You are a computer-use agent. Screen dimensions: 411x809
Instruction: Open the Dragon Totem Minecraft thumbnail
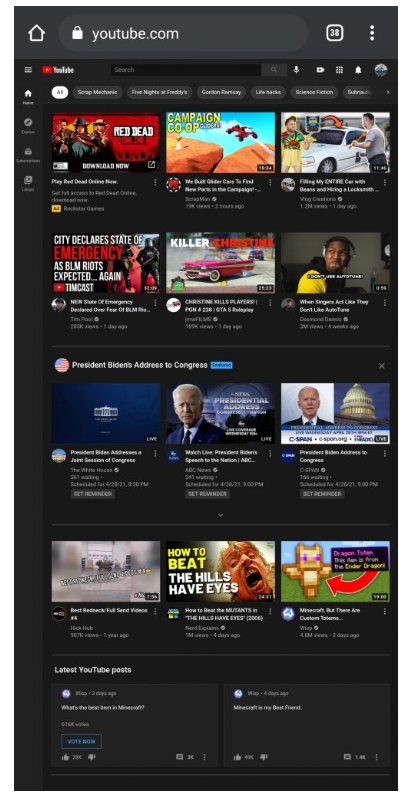(x=335, y=571)
